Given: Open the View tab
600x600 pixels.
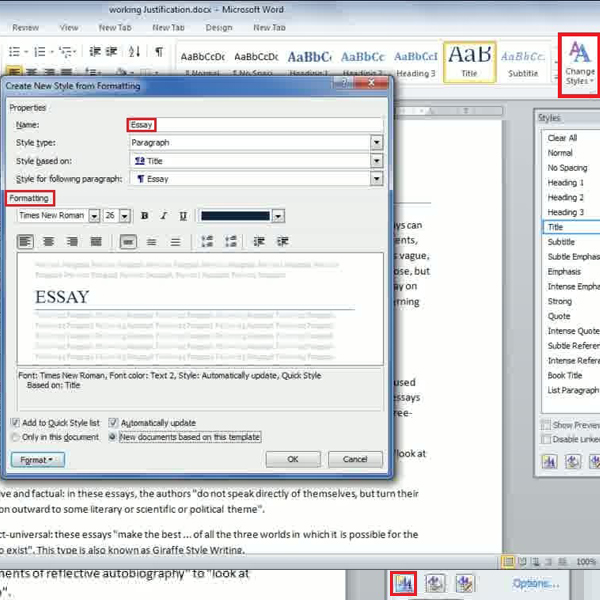Looking at the screenshot, I should (x=68, y=28).
